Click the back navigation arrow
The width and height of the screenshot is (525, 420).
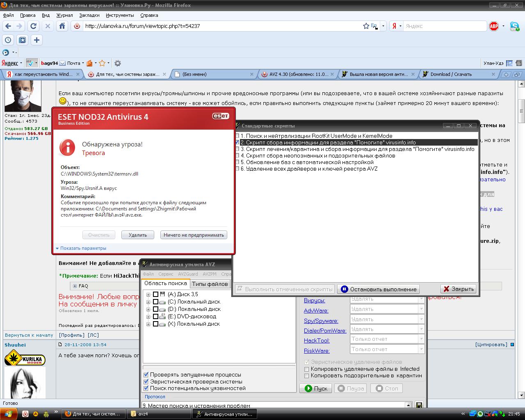[x=8, y=26]
